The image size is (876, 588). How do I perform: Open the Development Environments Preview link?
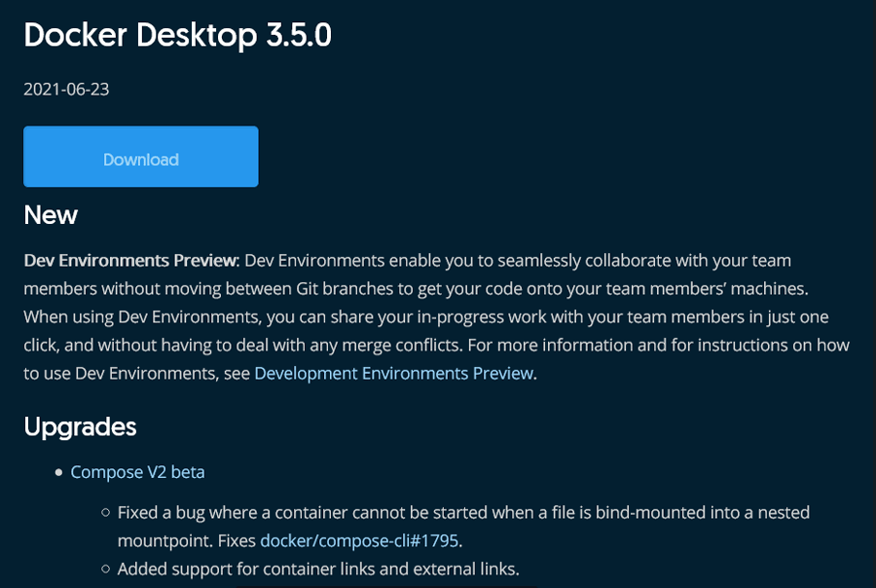(x=392, y=373)
